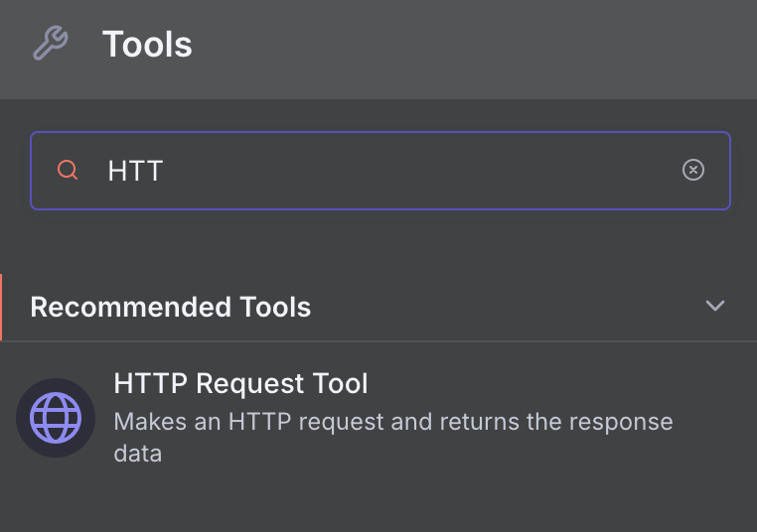The width and height of the screenshot is (757, 532).
Task: Click the orange search glass in the field
Action: [x=68, y=171]
